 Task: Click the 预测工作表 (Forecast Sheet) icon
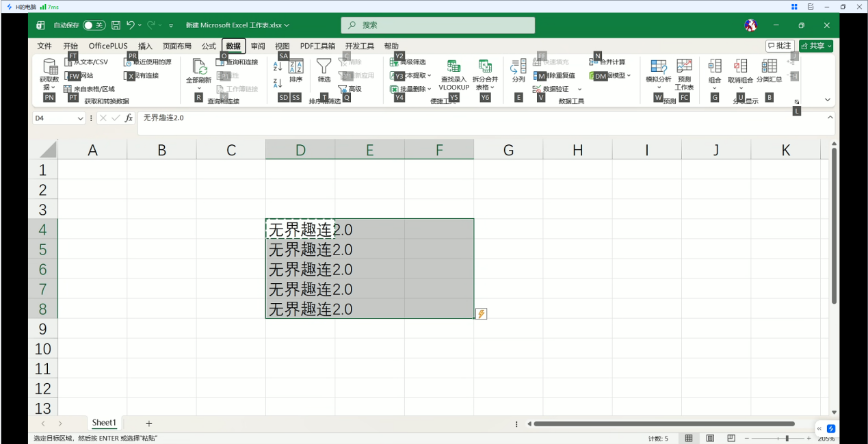[684, 66]
